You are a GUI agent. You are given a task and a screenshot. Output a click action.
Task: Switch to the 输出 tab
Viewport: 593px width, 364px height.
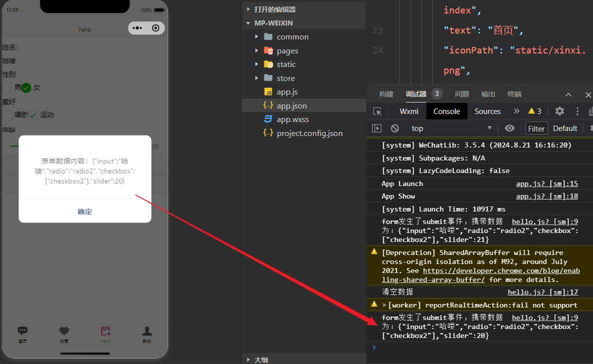(488, 94)
